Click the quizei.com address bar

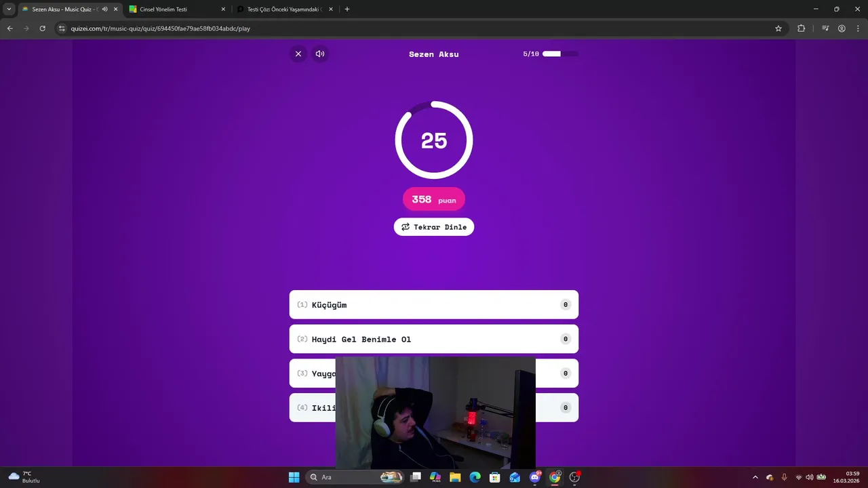coord(420,28)
